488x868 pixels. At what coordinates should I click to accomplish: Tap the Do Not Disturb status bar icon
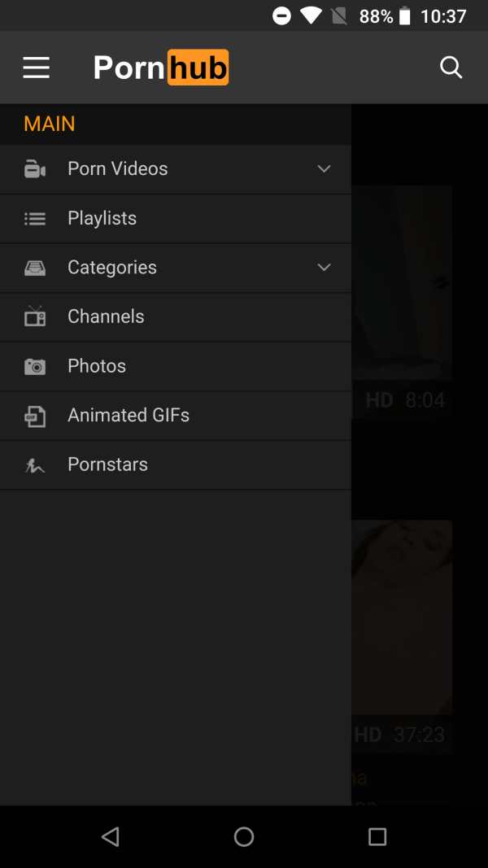(x=281, y=16)
